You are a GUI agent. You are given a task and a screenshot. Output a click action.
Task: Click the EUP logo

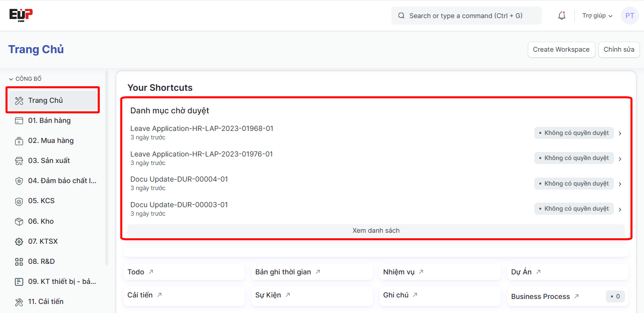click(21, 15)
